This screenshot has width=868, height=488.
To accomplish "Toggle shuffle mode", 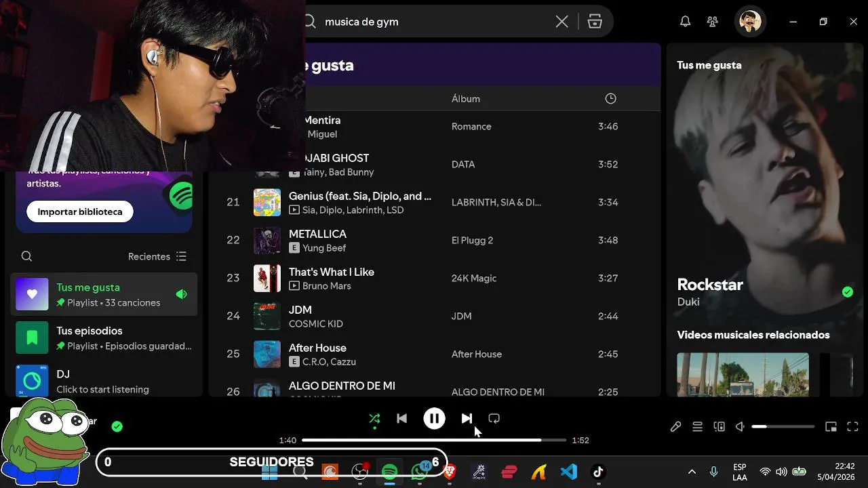I will 374,419.
